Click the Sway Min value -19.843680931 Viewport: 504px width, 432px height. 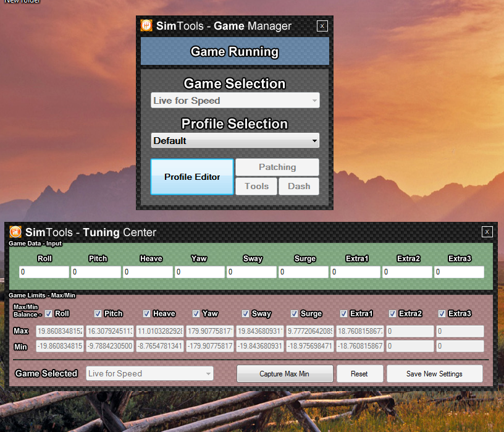pyautogui.click(x=259, y=346)
